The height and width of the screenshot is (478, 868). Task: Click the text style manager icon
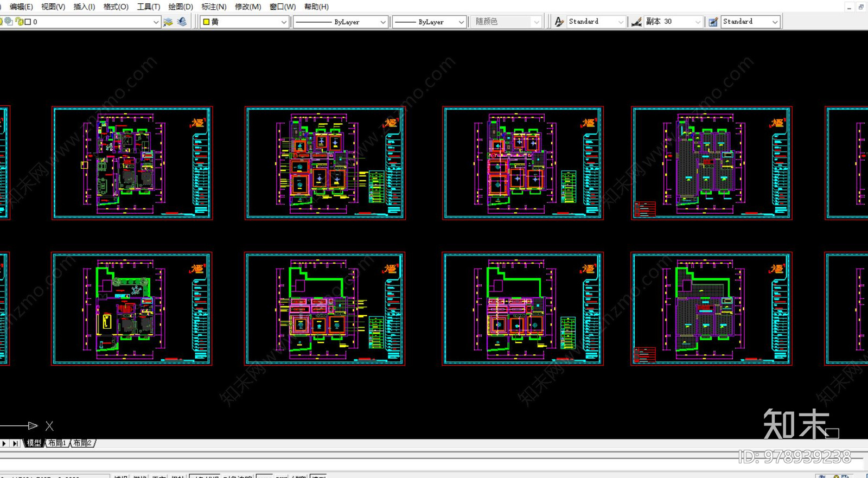[559, 22]
